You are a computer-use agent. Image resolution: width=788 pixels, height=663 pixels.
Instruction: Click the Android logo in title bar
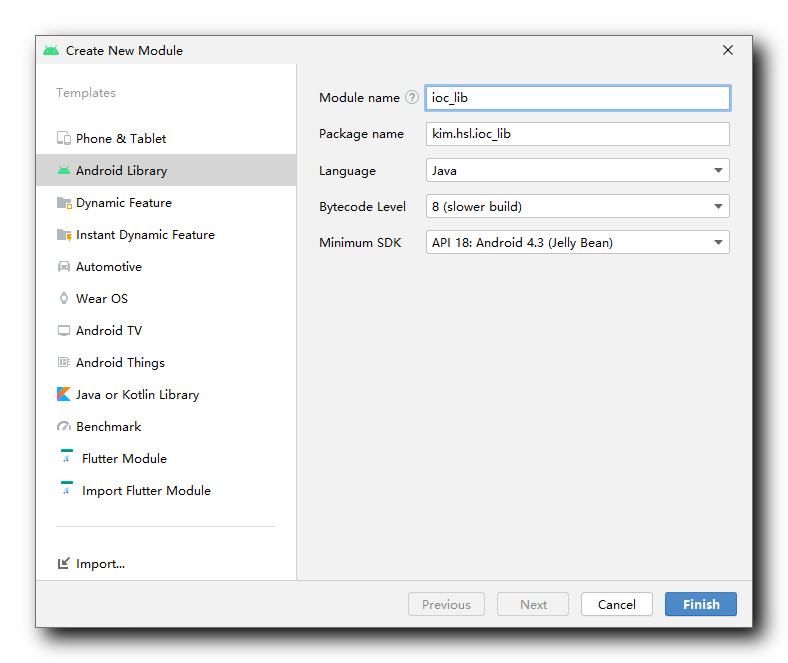(51, 50)
